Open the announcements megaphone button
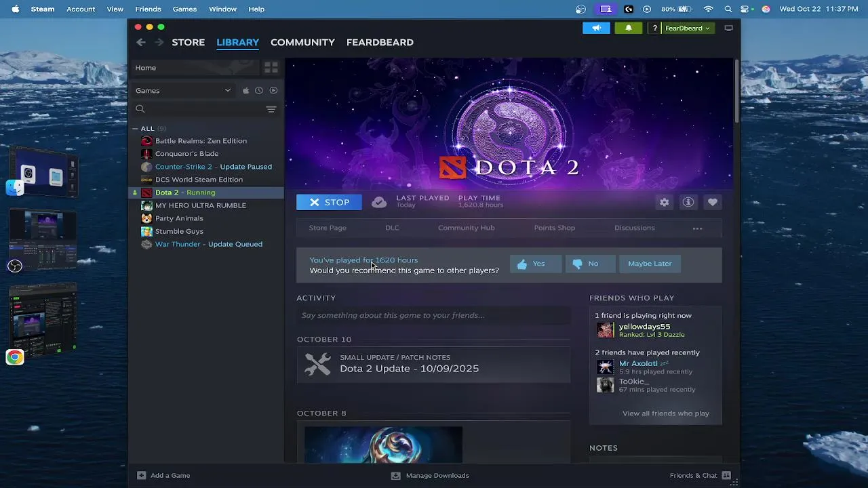 [596, 28]
